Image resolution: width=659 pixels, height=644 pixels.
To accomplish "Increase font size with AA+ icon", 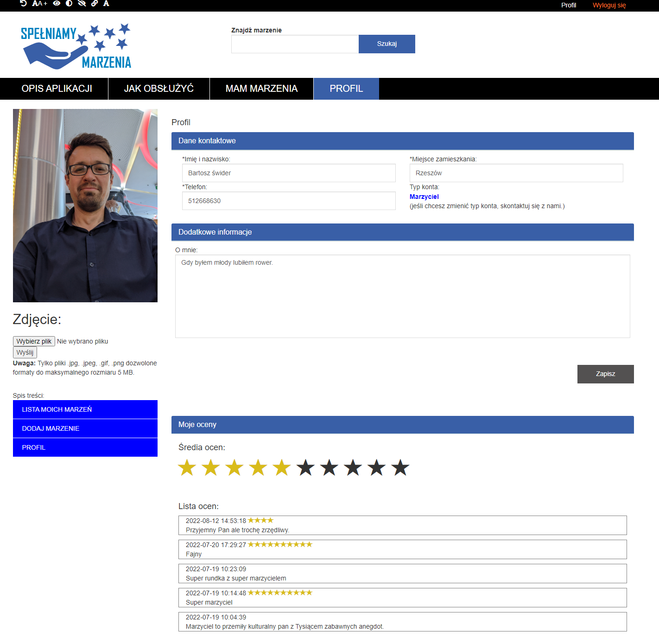I will tap(40, 3).
